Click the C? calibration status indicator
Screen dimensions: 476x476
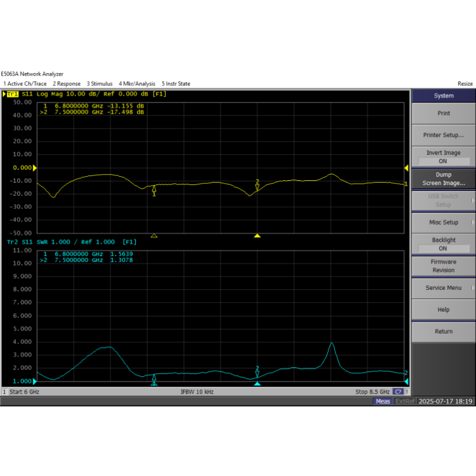(x=398, y=392)
